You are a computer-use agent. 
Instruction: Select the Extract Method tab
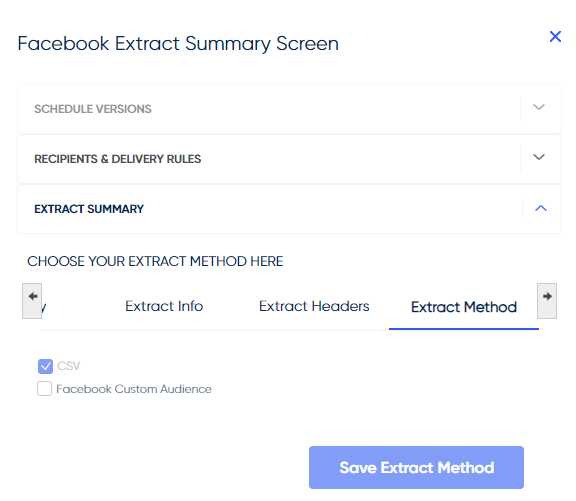click(464, 307)
